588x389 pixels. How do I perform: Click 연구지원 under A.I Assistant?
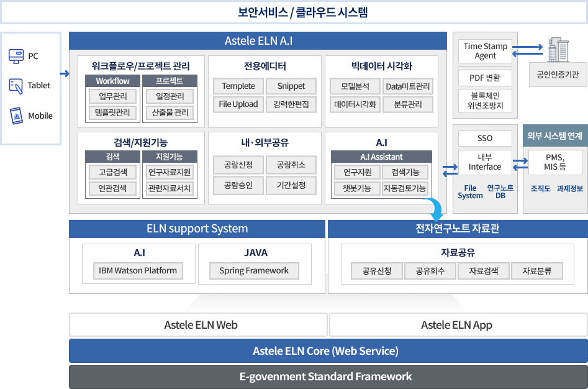click(x=358, y=172)
